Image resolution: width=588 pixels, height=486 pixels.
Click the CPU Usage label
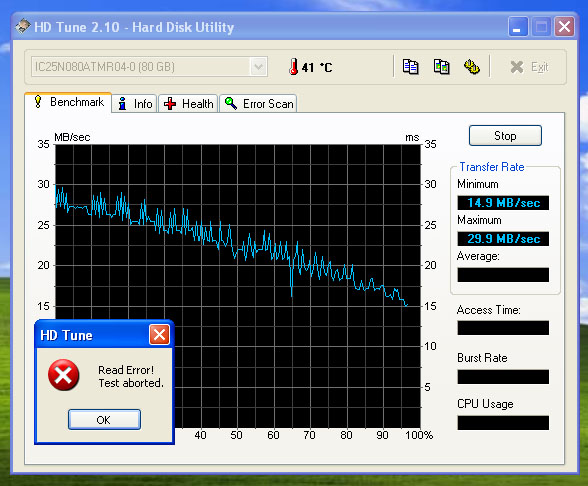(x=485, y=404)
